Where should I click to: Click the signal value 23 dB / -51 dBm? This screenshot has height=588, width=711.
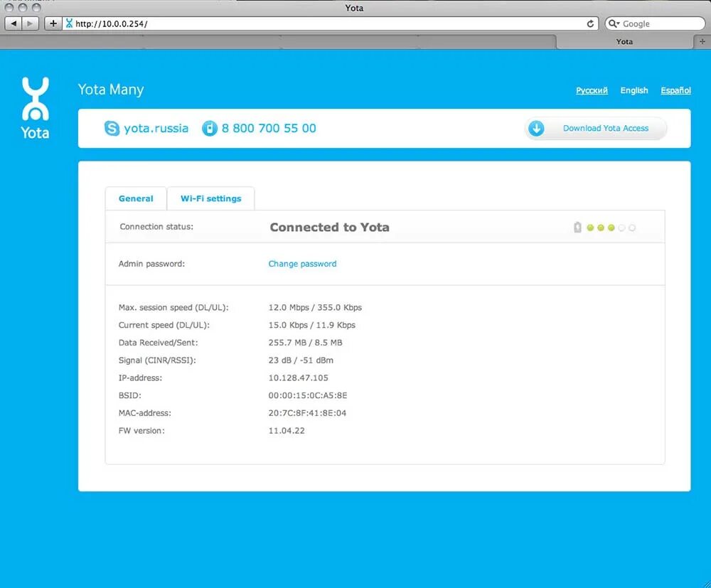301,360
